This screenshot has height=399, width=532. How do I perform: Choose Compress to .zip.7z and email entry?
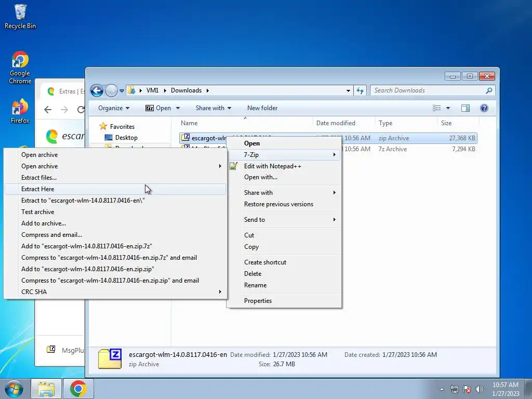[115, 258]
